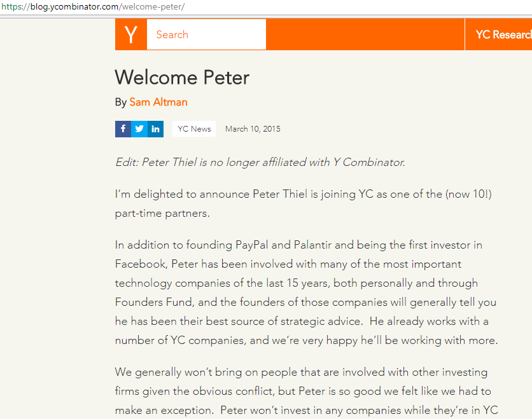Screen dimensions: 532x419
Task: Click the words "part-time partners" in the article
Action: [x=162, y=214]
